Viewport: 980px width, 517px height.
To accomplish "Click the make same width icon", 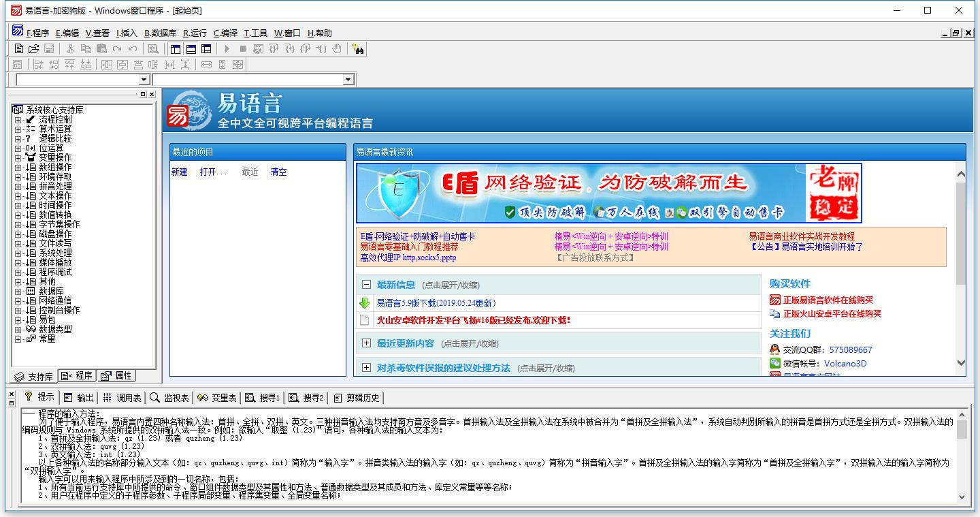I will (206, 65).
